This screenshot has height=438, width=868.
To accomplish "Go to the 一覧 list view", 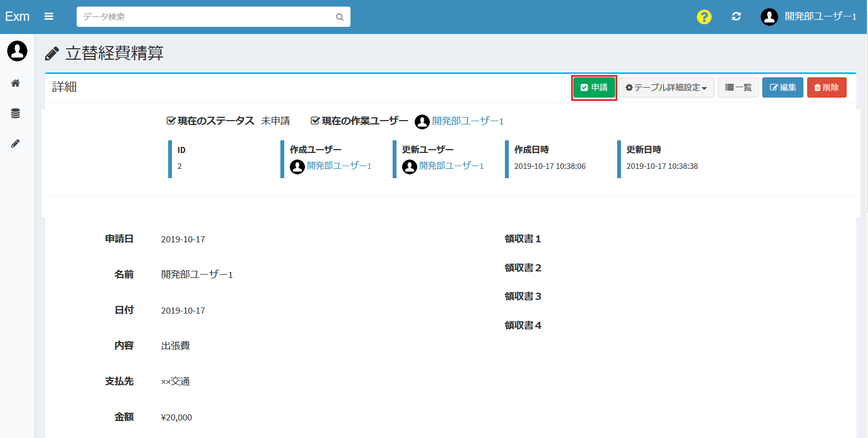I will coord(738,88).
